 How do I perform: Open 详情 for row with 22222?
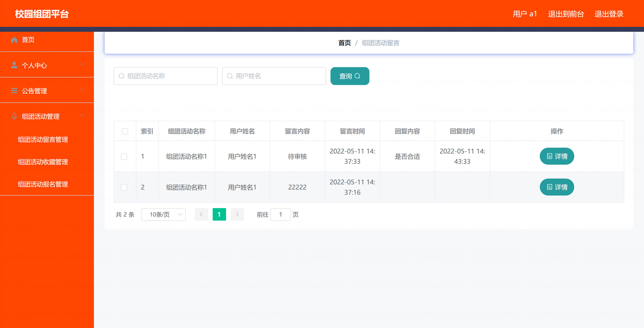(x=557, y=187)
